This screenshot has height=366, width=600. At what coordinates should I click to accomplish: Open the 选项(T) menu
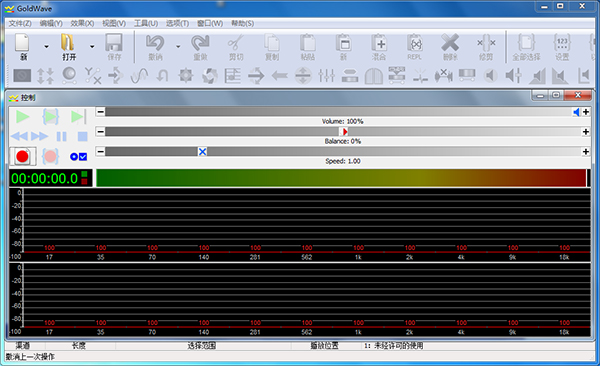[x=177, y=23]
